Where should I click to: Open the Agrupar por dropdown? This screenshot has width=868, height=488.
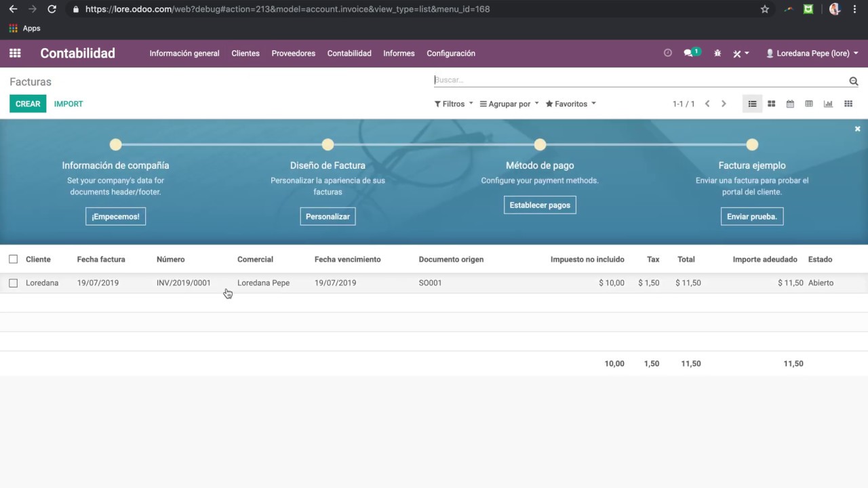click(509, 104)
